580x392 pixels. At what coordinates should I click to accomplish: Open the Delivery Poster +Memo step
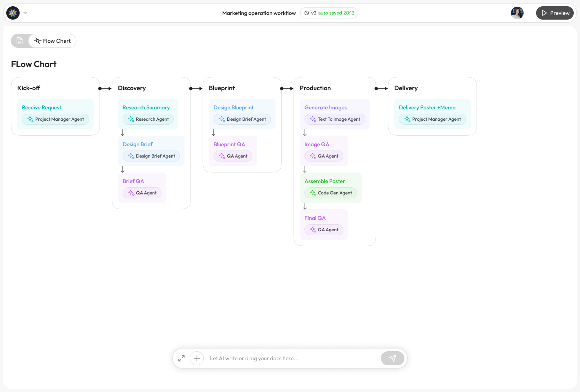(x=427, y=107)
